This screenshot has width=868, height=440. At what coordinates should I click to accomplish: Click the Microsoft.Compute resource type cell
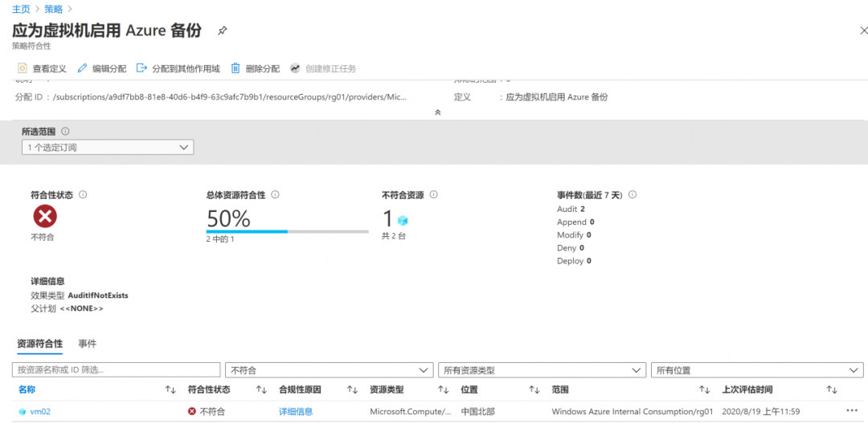pyautogui.click(x=411, y=412)
